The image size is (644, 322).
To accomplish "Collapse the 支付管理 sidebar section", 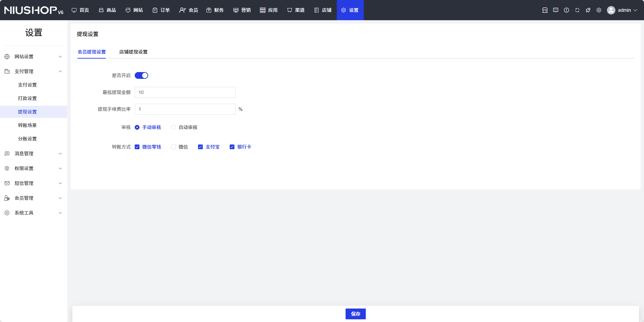I will click(34, 71).
